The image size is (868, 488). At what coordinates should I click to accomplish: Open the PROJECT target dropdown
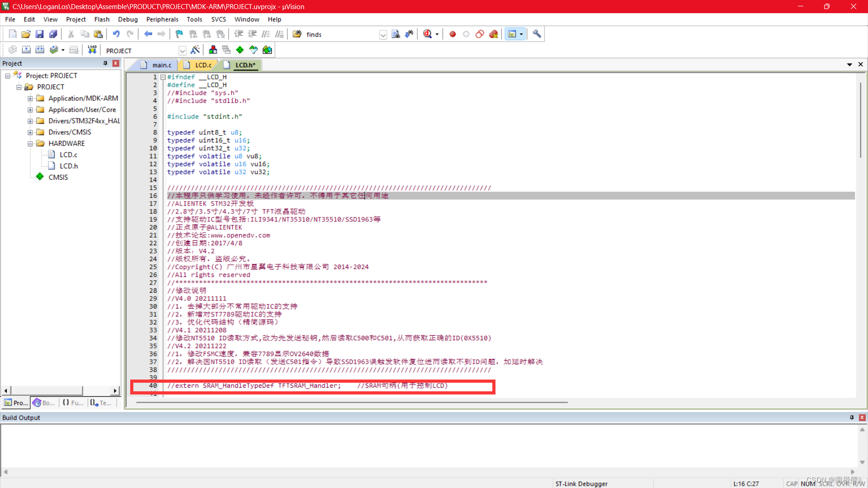182,51
